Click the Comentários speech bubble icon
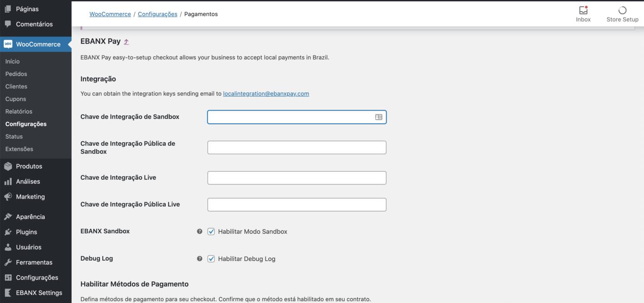The width and height of the screenshot is (644, 303). point(8,24)
